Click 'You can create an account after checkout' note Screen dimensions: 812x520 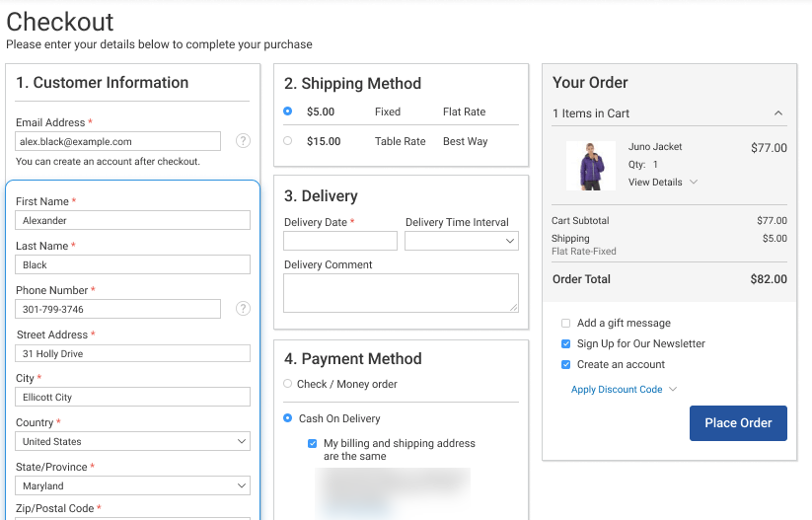(x=108, y=162)
